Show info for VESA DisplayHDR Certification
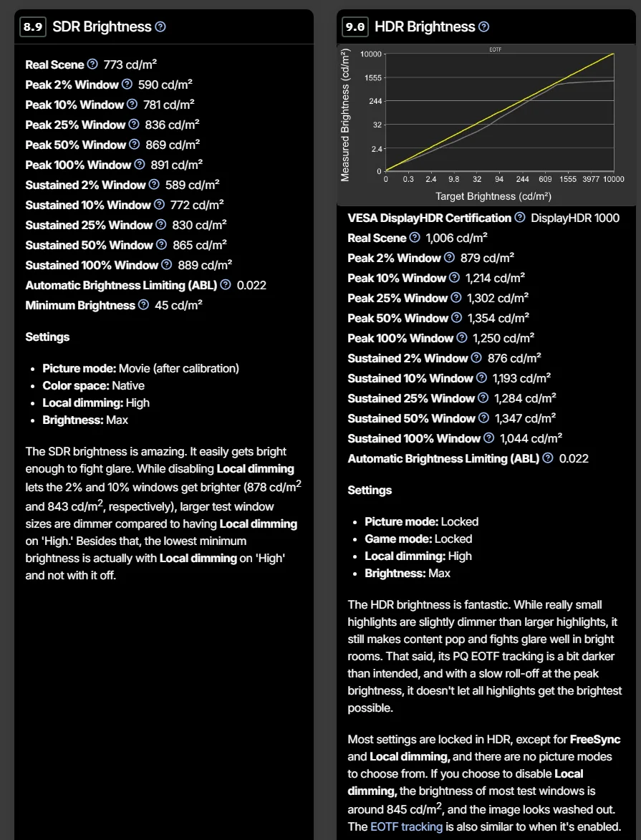Viewport: 641px width, 840px height. pyautogui.click(x=520, y=218)
